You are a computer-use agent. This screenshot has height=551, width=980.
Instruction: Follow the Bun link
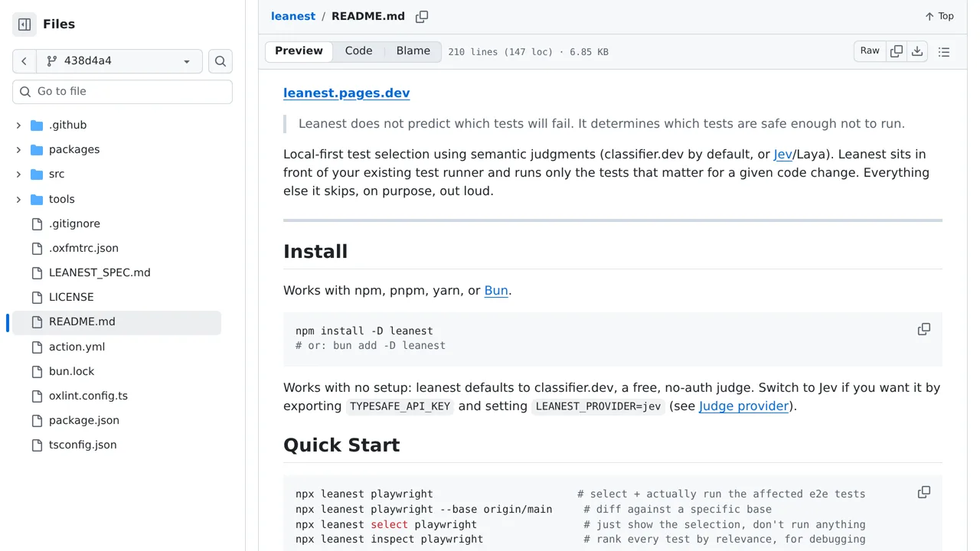click(x=496, y=291)
